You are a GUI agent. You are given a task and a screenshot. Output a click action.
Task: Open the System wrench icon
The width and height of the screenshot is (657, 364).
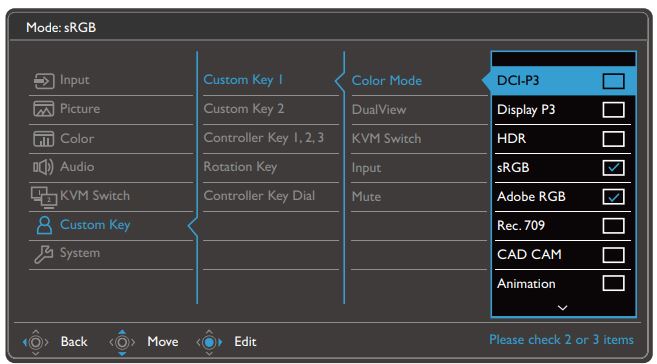coord(44,254)
